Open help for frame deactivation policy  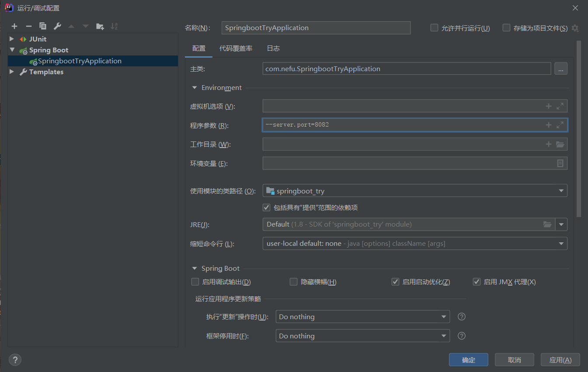coord(462,336)
